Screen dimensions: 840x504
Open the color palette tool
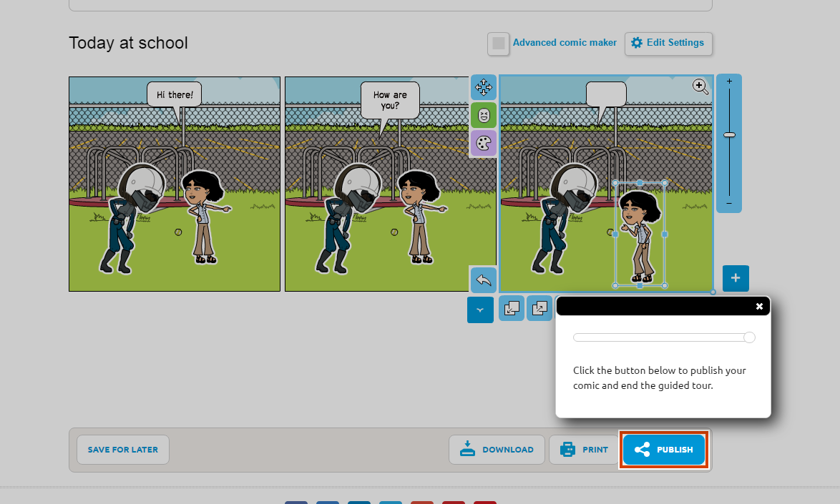(484, 143)
